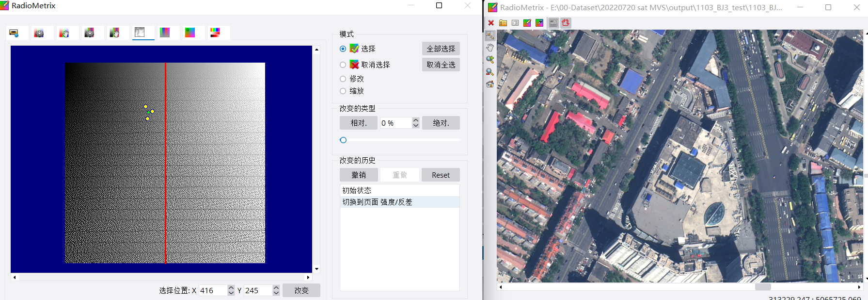Increase the percentage value with up arrow
The height and width of the screenshot is (300, 868).
click(416, 120)
